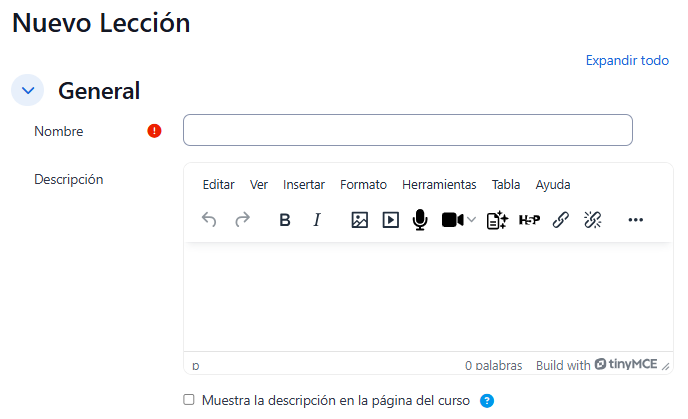Insert an image with the image icon
This screenshot has width=688, height=419.
pos(360,220)
